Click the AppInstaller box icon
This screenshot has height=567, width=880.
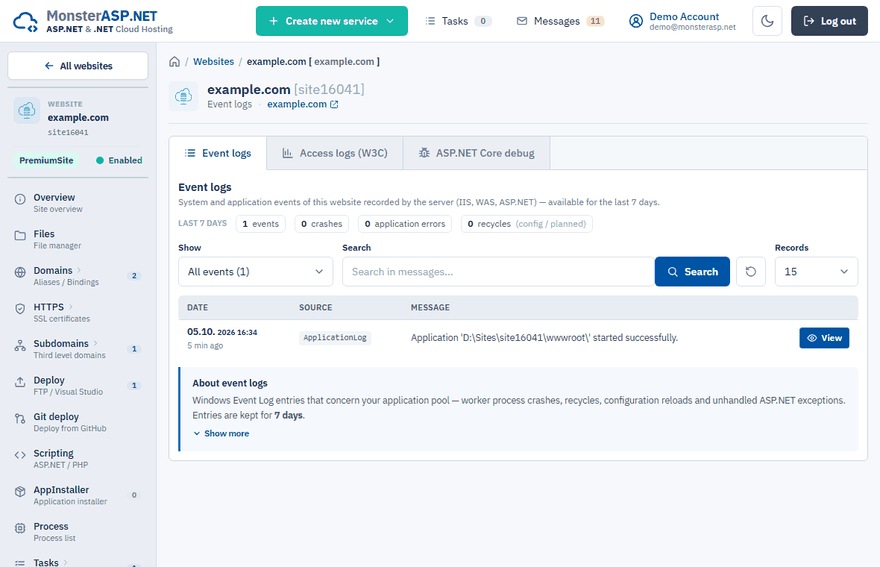click(x=20, y=491)
